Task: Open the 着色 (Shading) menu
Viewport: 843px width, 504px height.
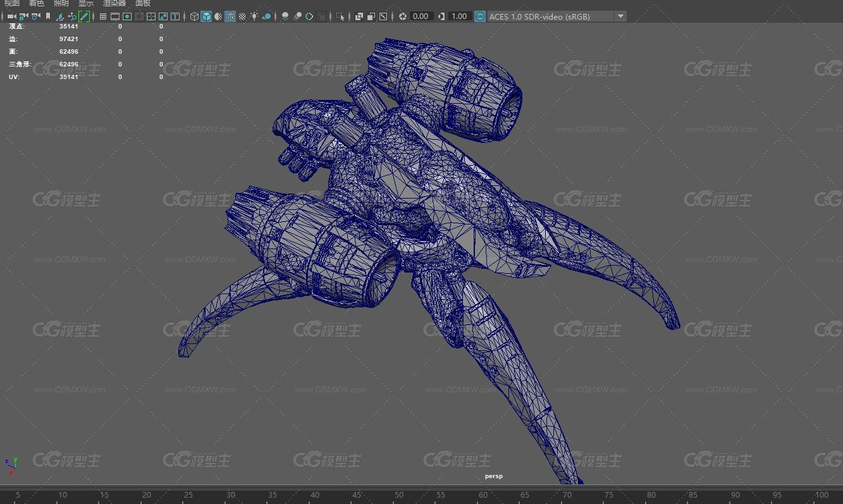Action: [x=37, y=3]
